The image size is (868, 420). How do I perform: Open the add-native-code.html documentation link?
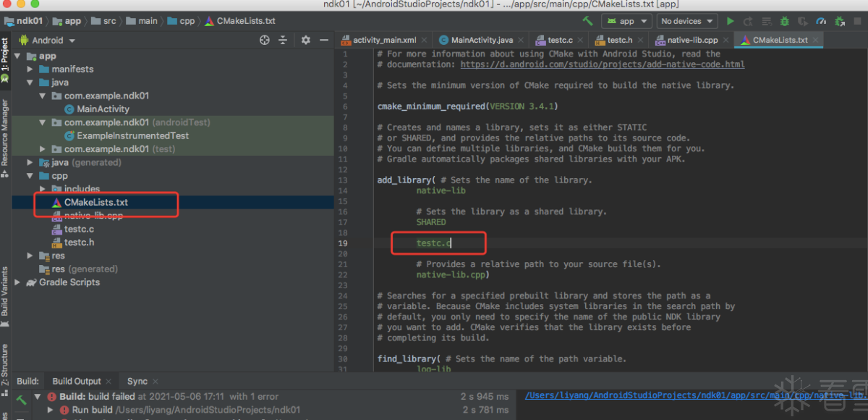(603, 64)
